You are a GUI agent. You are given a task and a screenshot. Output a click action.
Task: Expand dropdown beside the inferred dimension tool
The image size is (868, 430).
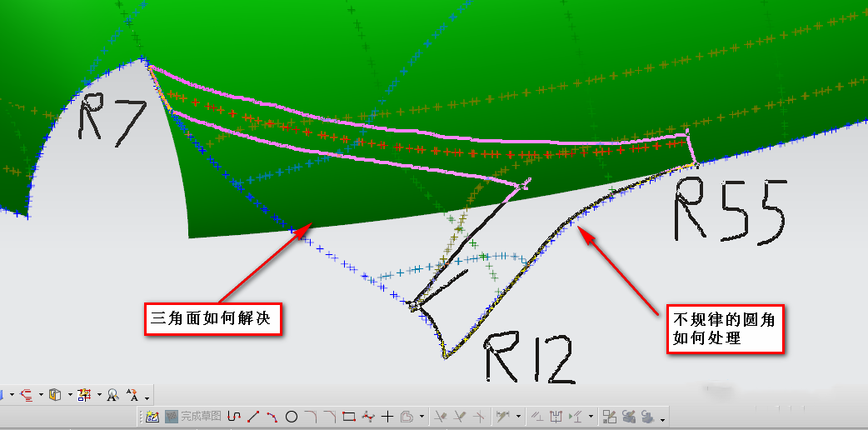[x=518, y=416]
